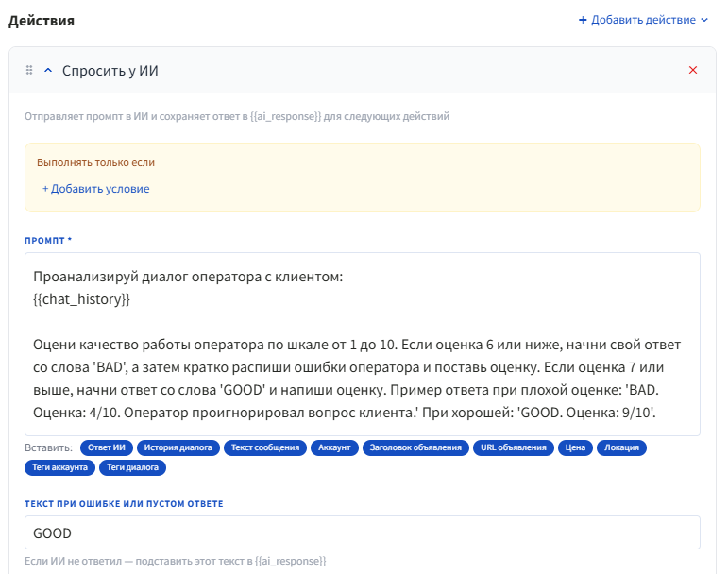Insert the История диалога variable chip
The image size is (728, 574).
pos(178,447)
